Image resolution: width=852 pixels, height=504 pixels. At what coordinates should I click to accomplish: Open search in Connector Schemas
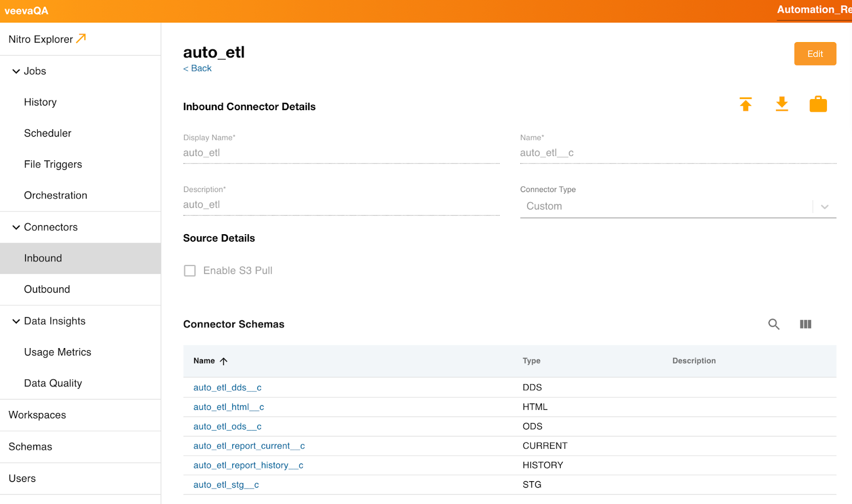point(774,324)
